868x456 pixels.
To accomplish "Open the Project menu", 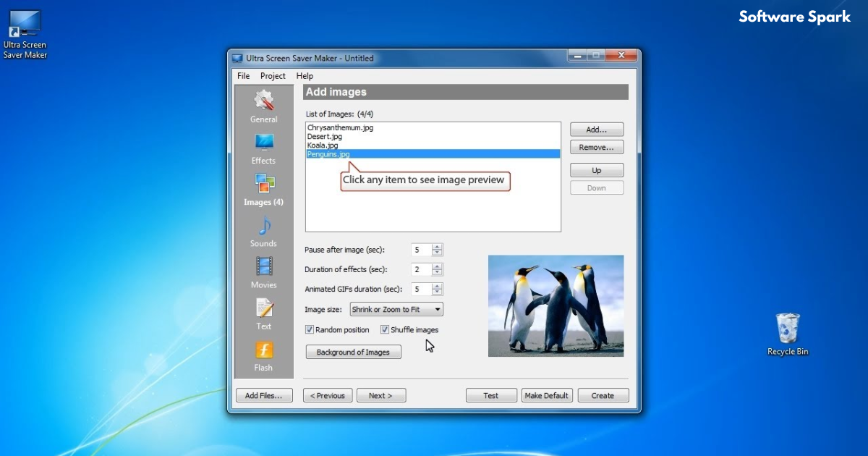I will coord(273,76).
